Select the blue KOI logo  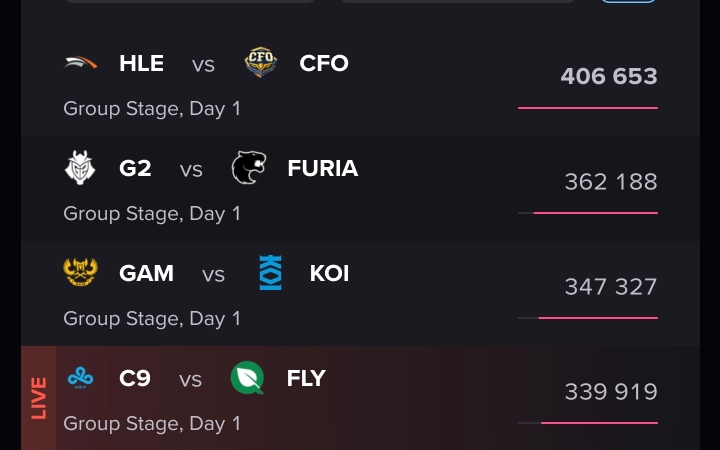(271, 273)
